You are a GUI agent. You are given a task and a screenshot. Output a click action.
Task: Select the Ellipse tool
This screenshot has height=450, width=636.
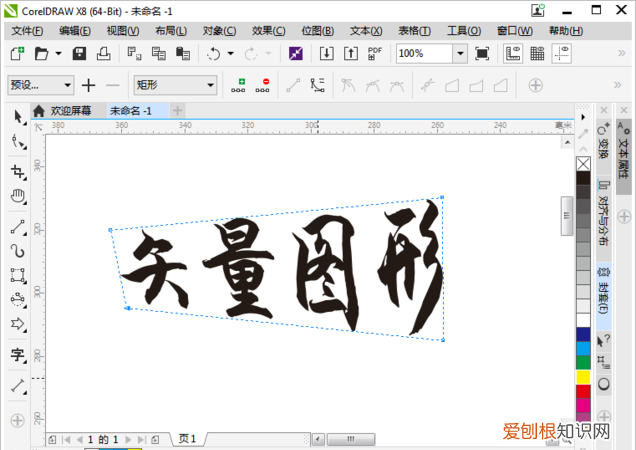pos(18,299)
